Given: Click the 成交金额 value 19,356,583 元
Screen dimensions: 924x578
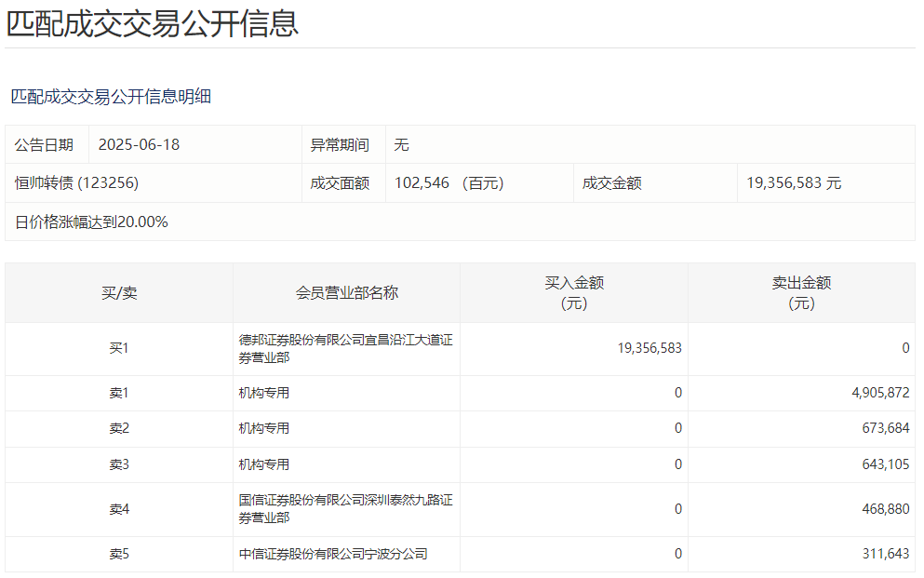Looking at the screenshot, I should 793,183.
